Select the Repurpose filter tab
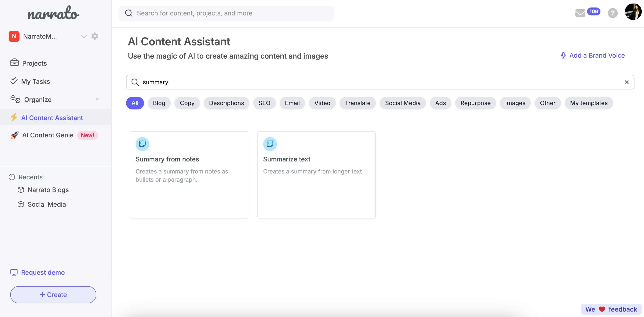Screen dimensions: 644x317 click(475, 103)
